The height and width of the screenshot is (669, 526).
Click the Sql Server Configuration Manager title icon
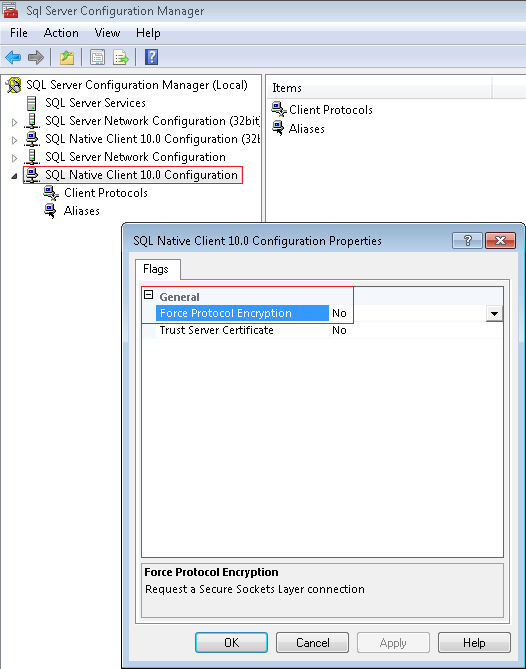pos(10,10)
